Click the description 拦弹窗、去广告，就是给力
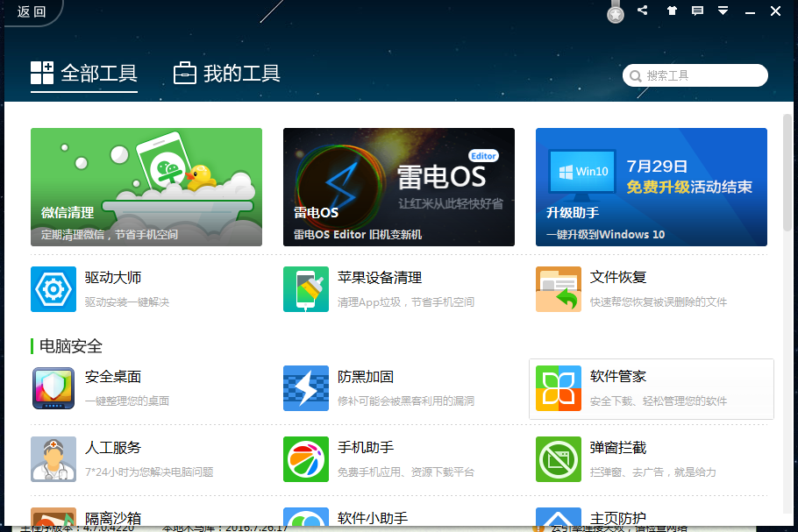The height and width of the screenshot is (532, 798). point(653,472)
